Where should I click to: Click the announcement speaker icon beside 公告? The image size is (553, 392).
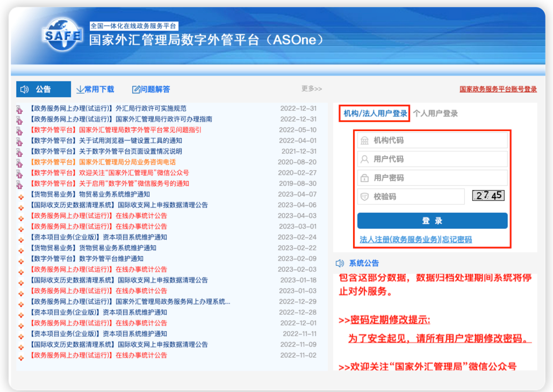tap(25, 89)
